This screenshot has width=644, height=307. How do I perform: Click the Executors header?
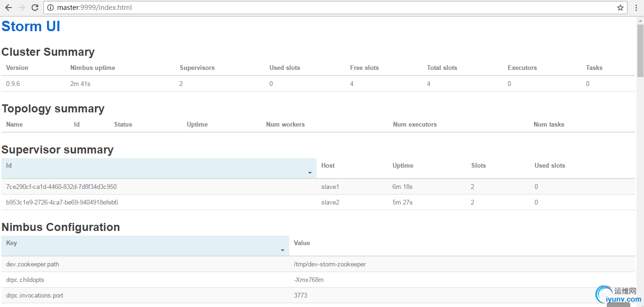522,68
